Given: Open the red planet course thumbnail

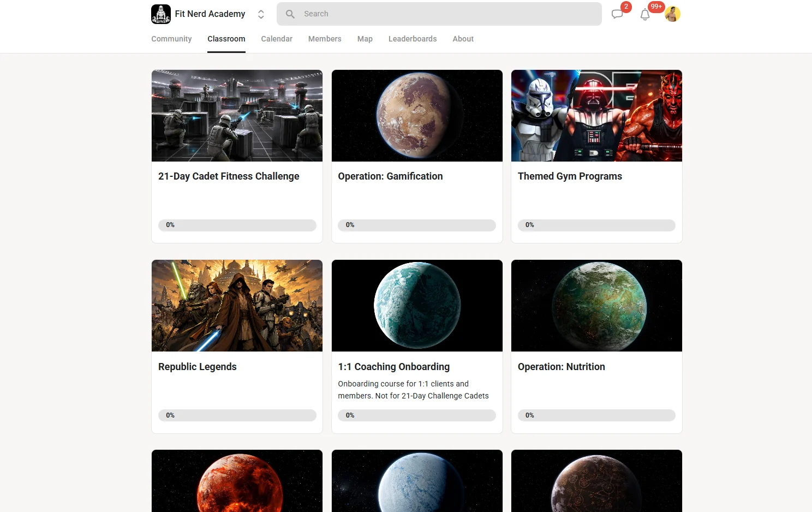Looking at the screenshot, I should coord(237,481).
